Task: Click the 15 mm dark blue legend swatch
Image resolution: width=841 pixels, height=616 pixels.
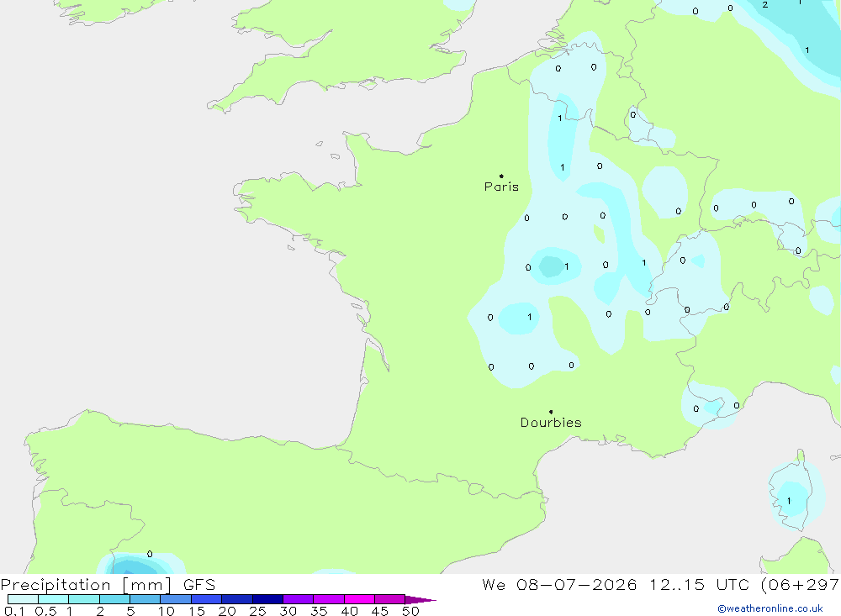Action: tap(206, 599)
